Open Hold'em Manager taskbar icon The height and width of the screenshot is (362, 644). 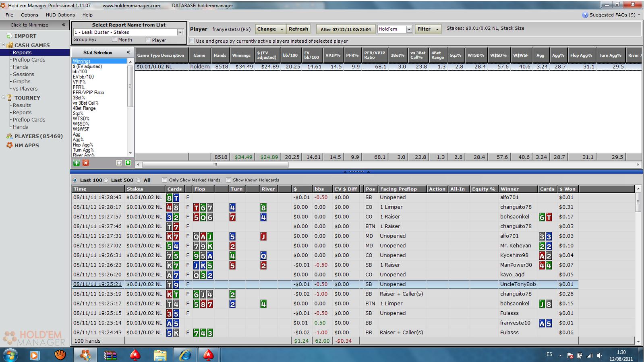(85, 355)
